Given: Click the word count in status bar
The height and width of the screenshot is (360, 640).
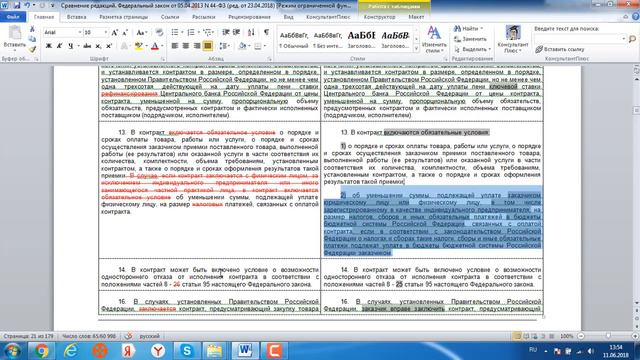Looking at the screenshot, I should [89, 336].
